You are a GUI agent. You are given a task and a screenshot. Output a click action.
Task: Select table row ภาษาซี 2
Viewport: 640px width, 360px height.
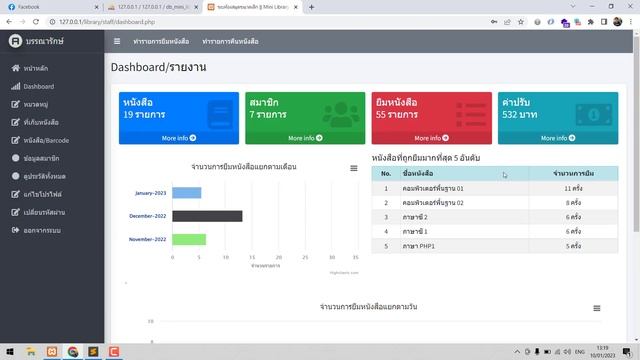pos(495,217)
